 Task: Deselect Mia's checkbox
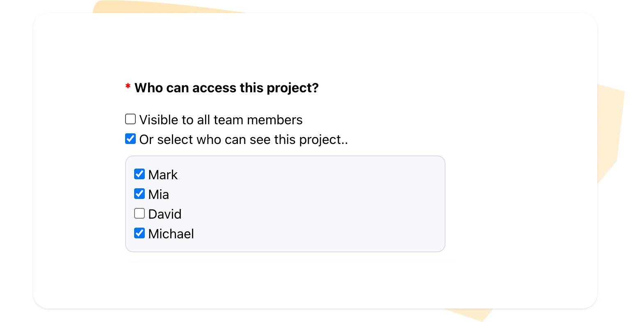pos(139,194)
